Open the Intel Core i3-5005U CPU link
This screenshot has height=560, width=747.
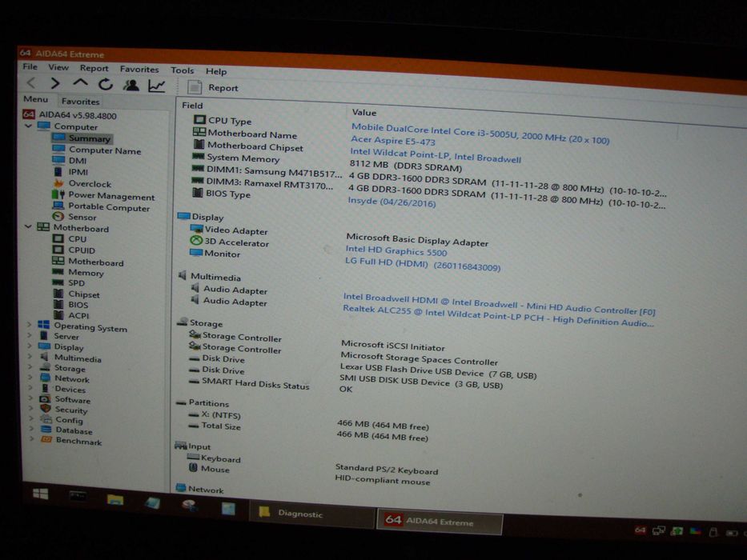coord(480,134)
